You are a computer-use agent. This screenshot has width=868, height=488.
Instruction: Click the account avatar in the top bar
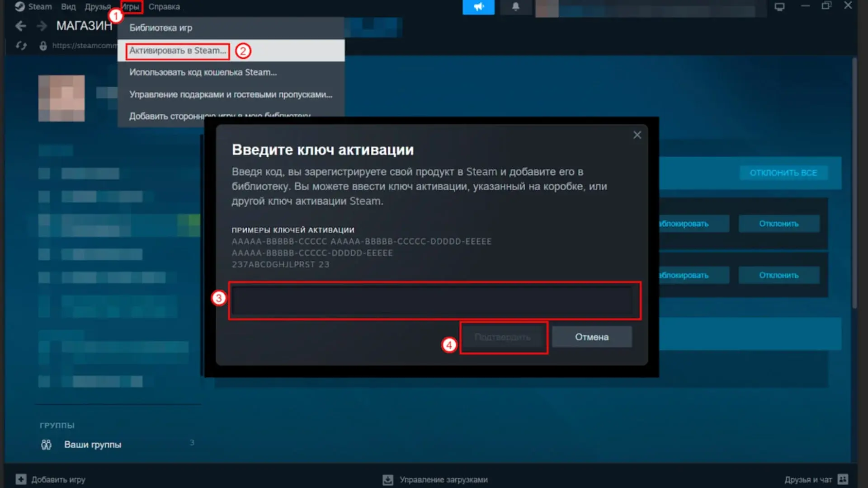(547, 8)
